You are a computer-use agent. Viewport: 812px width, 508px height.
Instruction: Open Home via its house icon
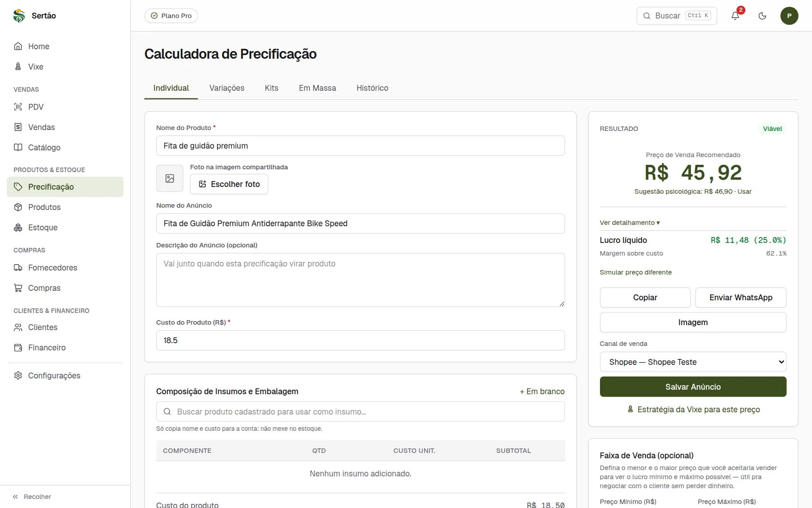tap(18, 46)
